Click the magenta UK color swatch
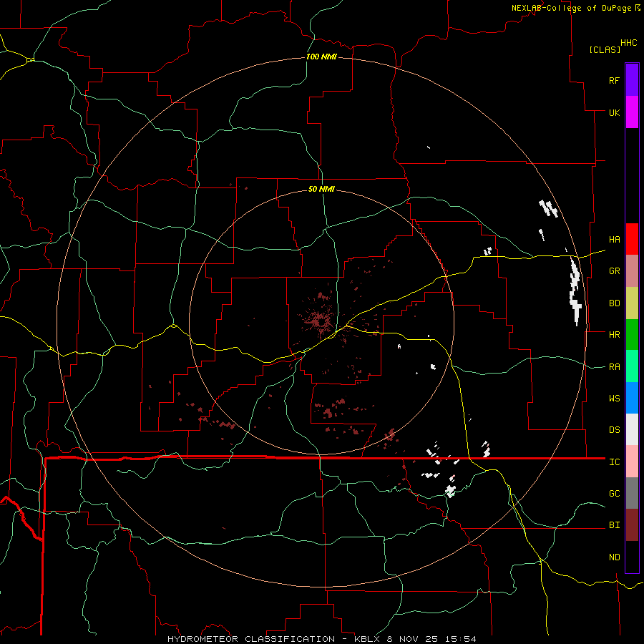Viewport: 644px width, 644px height. click(x=632, y=112)
